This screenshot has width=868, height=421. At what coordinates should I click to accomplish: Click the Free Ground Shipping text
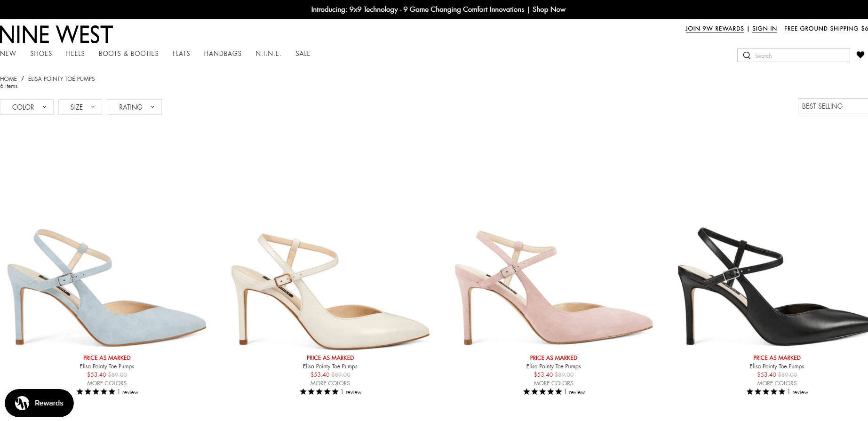tap(826, 29)
